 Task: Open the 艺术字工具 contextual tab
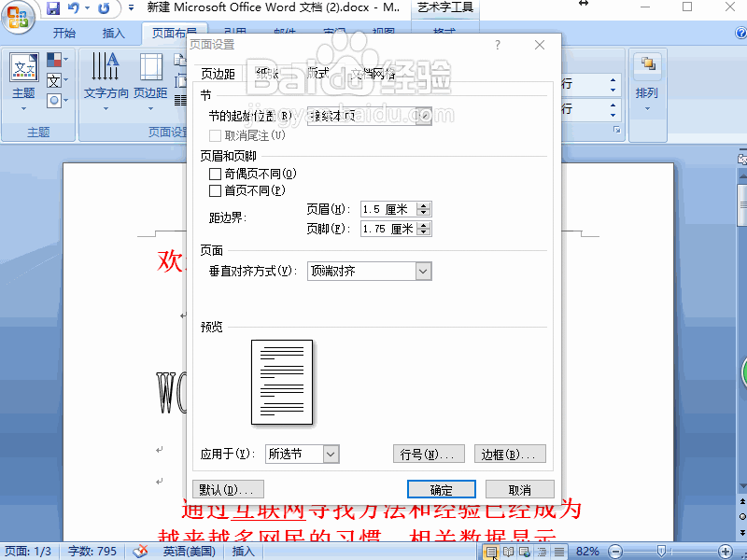tap(445, 7)
